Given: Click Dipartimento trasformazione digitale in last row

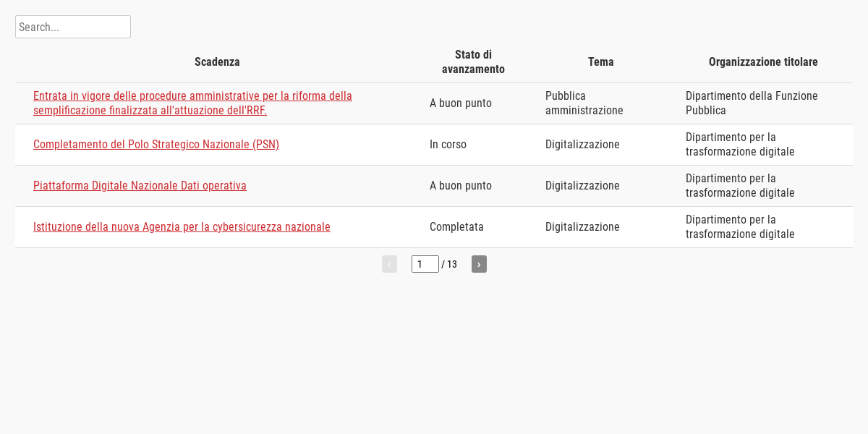Looking at the screenshot, I should [740, 227].
